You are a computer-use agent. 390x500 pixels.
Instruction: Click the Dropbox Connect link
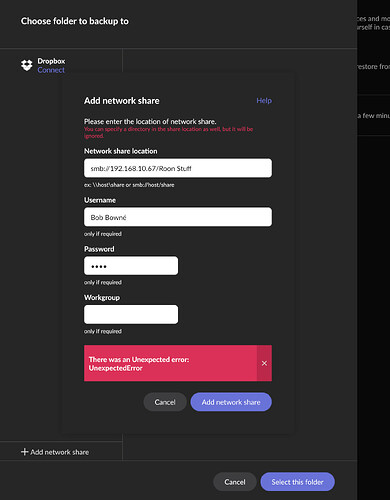coord(51,70)
